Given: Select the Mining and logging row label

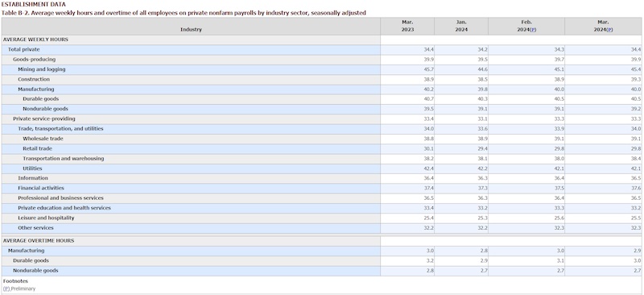Looking at the screenshot, I should point(42,69).
